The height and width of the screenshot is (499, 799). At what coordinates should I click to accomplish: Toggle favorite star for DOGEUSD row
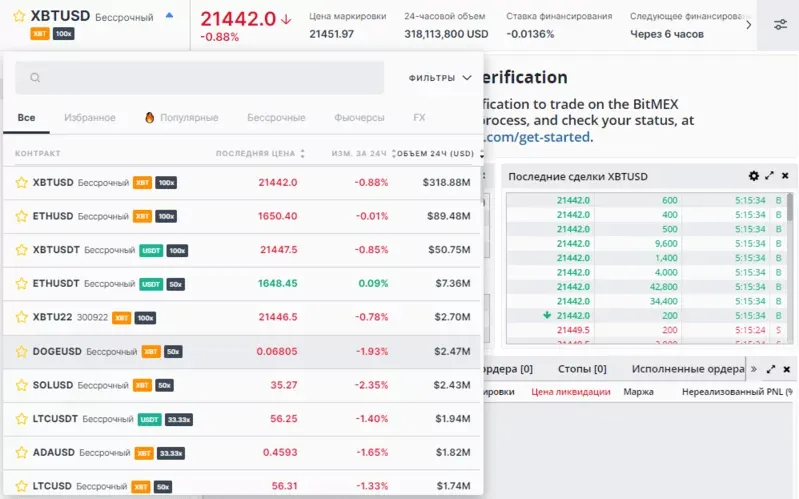pos(21,351)
